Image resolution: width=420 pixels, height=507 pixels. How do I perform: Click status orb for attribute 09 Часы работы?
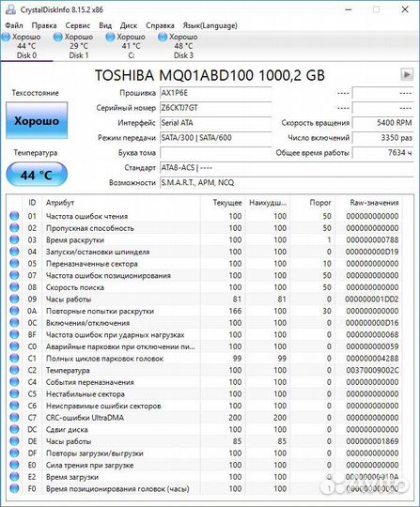14,300
